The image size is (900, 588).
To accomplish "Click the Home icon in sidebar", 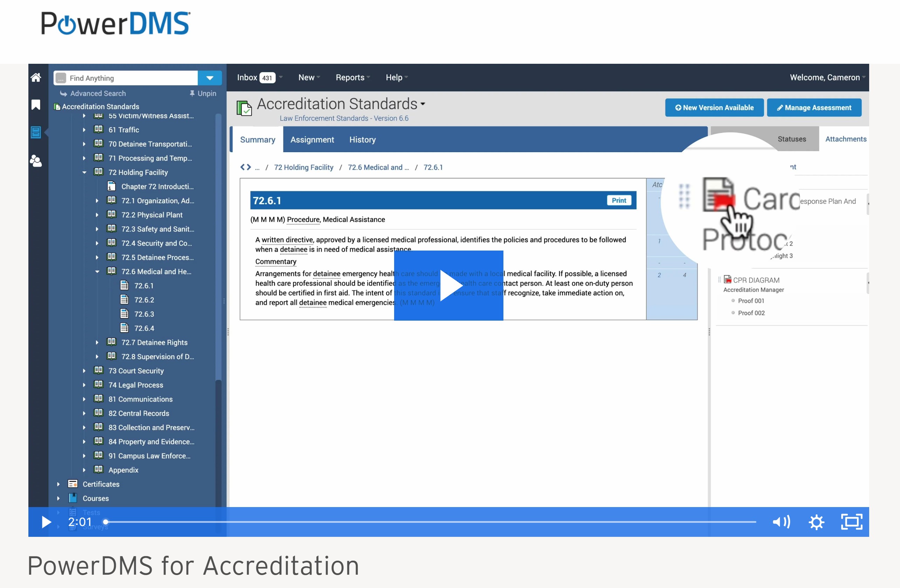I will tap(36, 77).
